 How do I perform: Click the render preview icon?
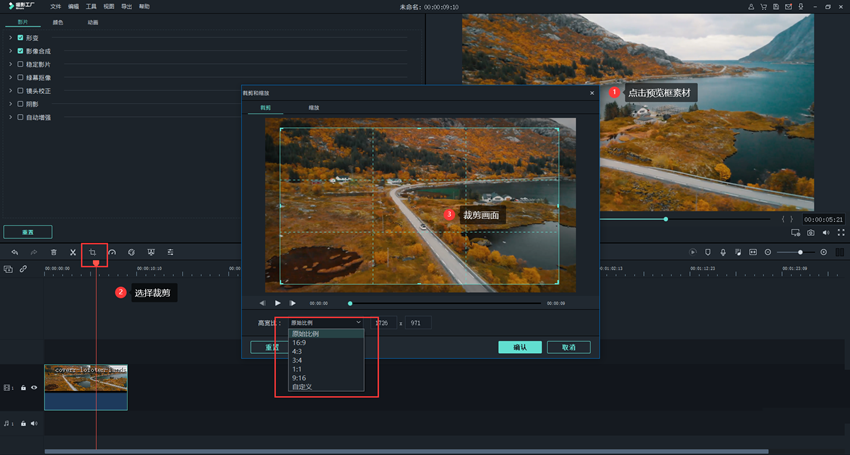coord(693,252)
